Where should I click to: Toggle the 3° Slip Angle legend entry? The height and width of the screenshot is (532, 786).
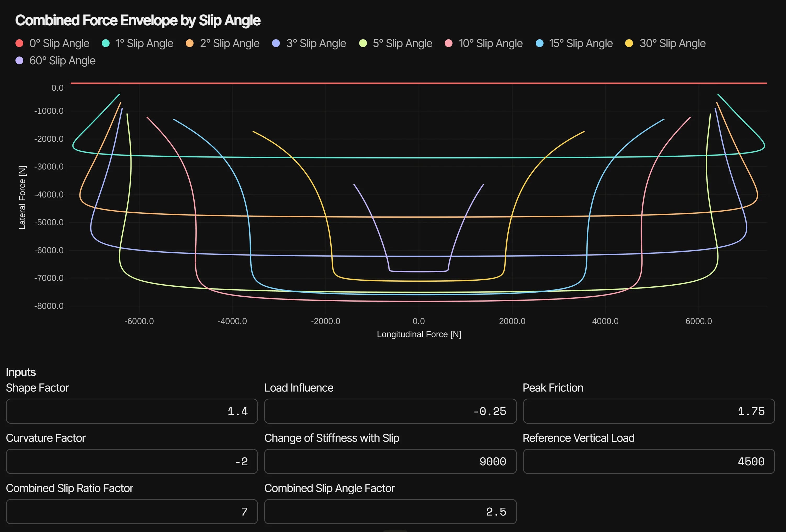309,43
